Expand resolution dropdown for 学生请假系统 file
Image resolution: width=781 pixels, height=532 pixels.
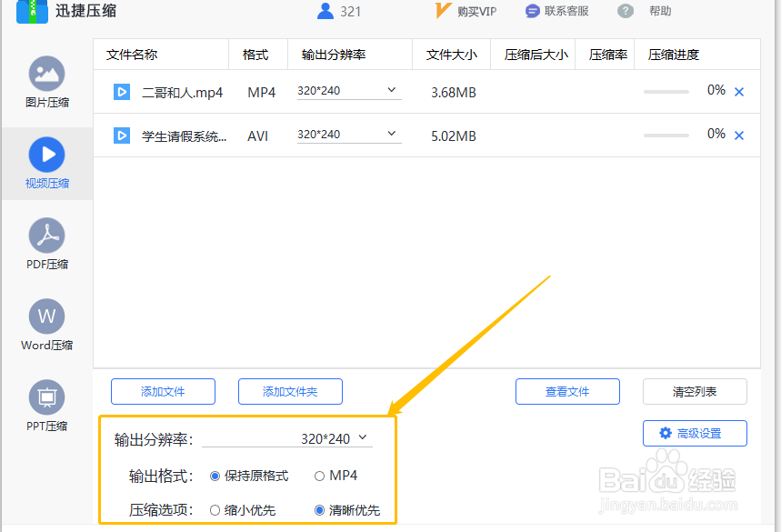click(x=347, y=134)
